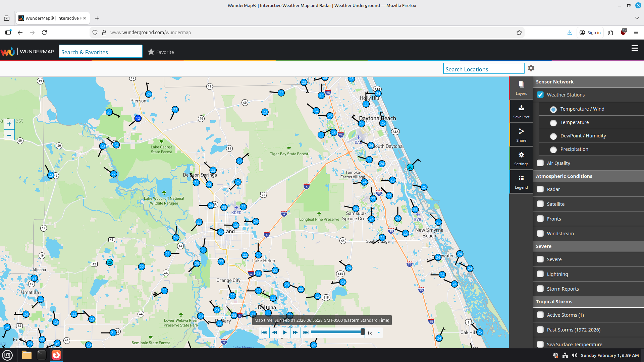644x362 pixels.
Task: Select the DewPoint / Humidity radio option
Action: click(553, 136)
